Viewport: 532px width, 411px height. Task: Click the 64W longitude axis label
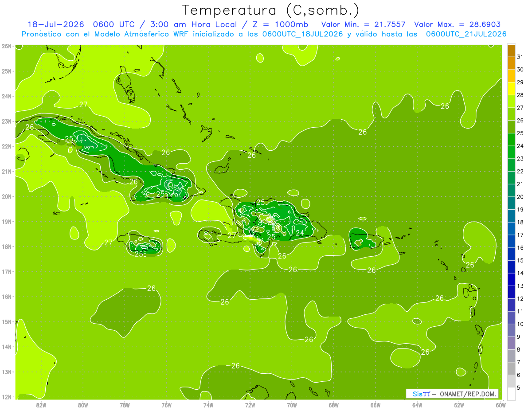point(417,405)
